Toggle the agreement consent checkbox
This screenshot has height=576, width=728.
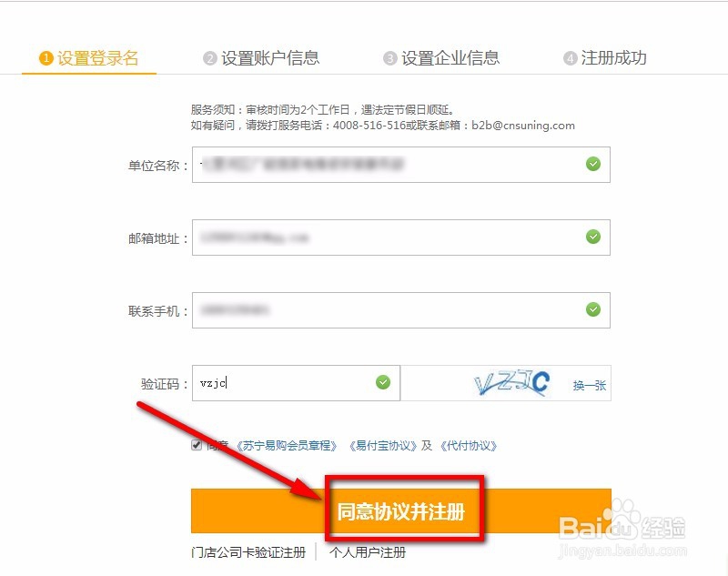tap(197, 445)
